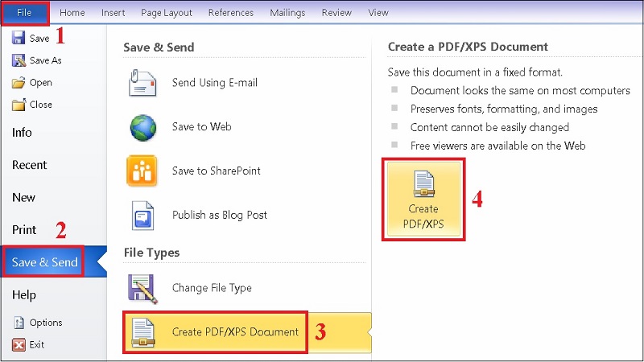Screen dimensions: 644x362
Task: Open the Help section
Action: coord(24,294)
